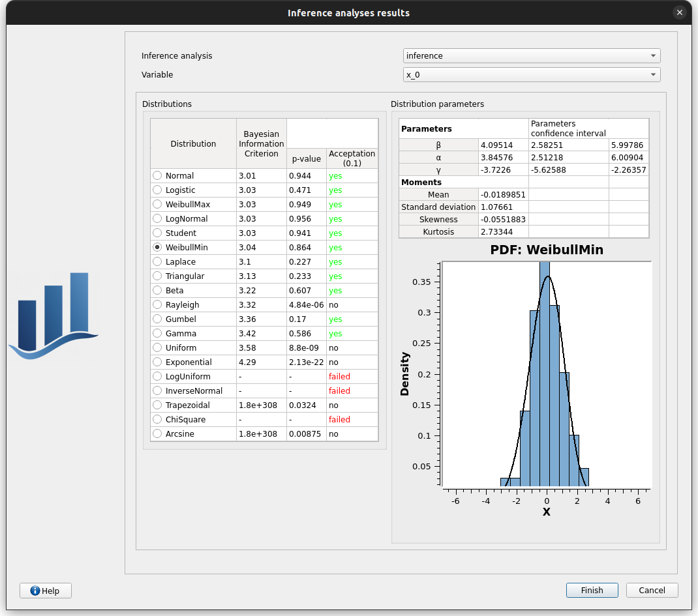Choose the Arcsine distribution radio button

pos(157,434)
